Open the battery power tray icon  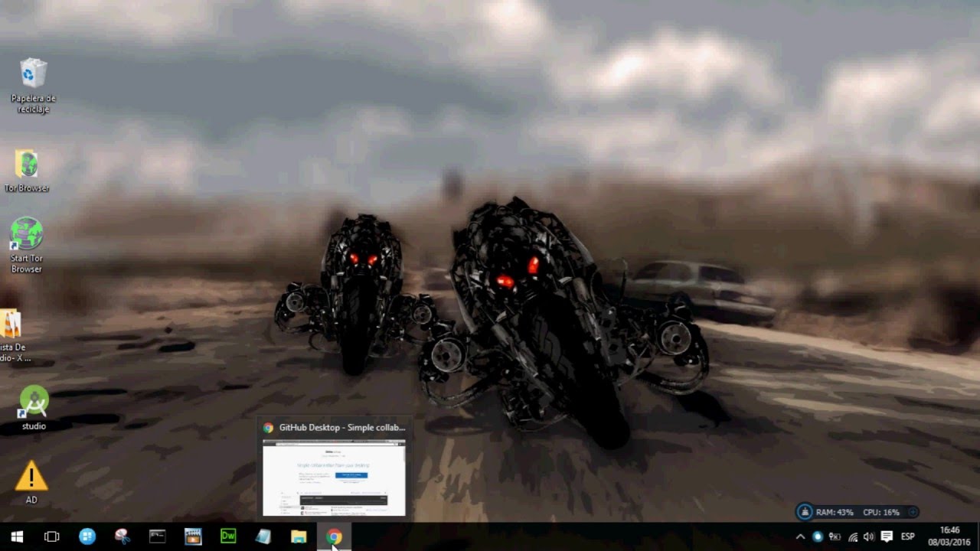[835, 536]
